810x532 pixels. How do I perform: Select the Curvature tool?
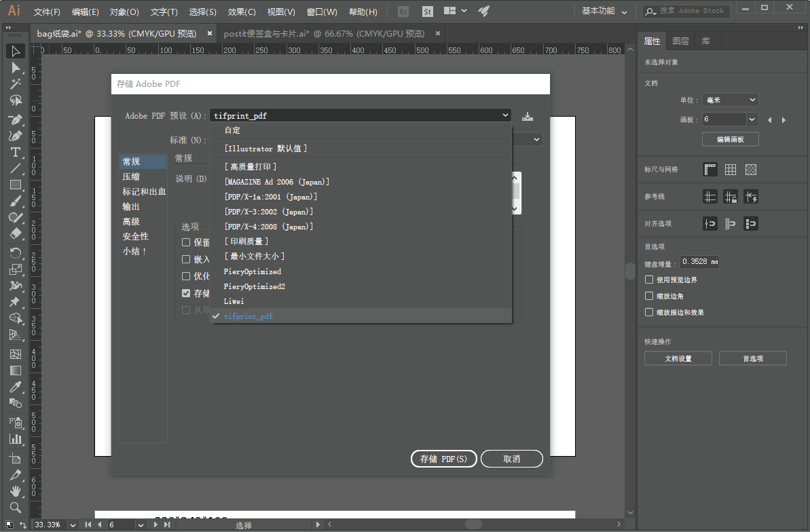point(16,136)
